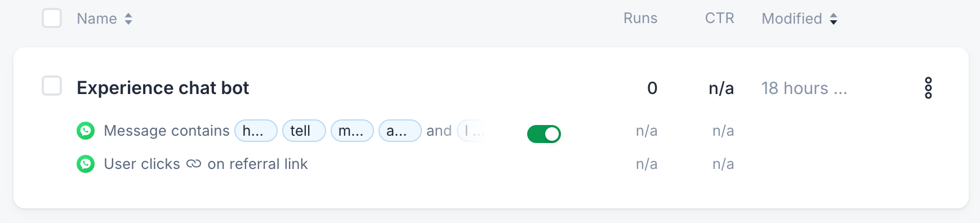Click the CTR column header
This screenshot has width=980, height=223.
[x=720, y=18]
